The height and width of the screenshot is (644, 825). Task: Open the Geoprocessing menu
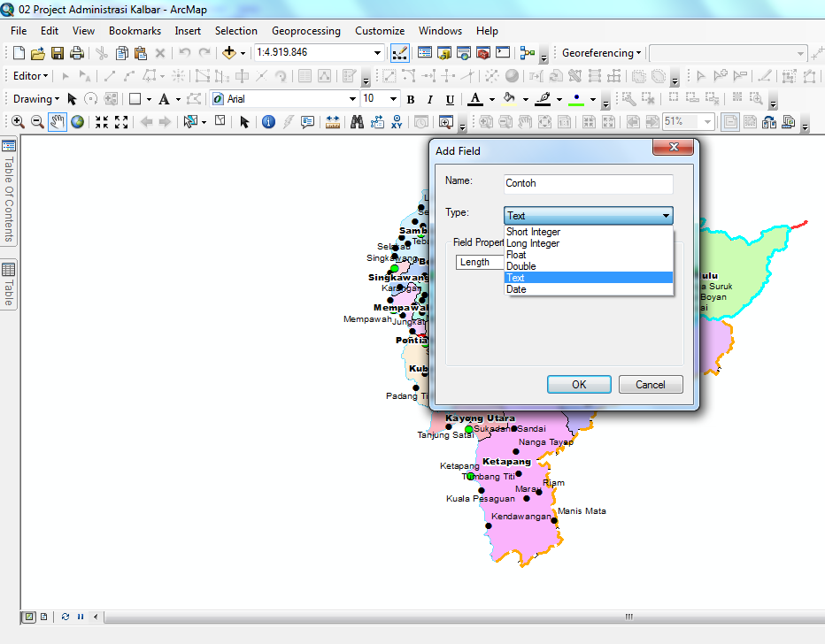pos(305,30)
